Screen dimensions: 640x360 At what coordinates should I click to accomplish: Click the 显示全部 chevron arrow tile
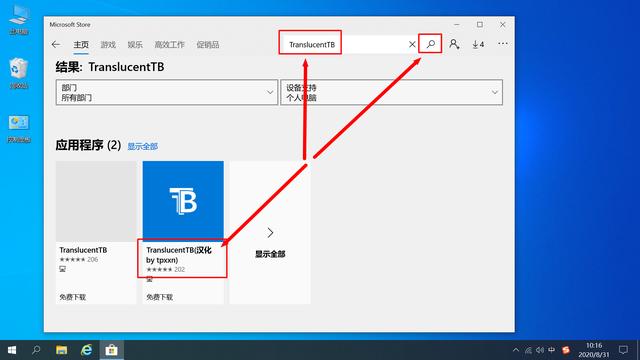click(270, 233)
